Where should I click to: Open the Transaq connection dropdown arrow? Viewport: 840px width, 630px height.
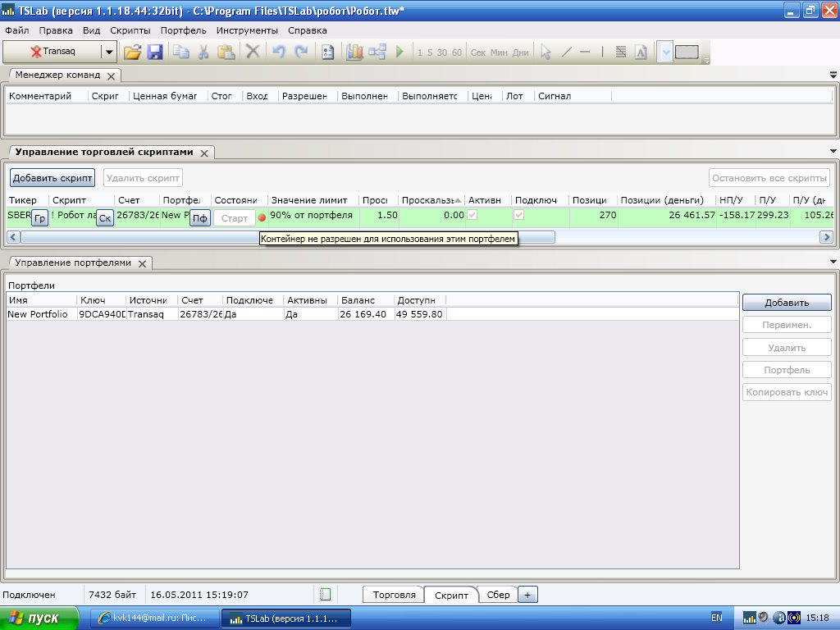click(x=108, y=52)
